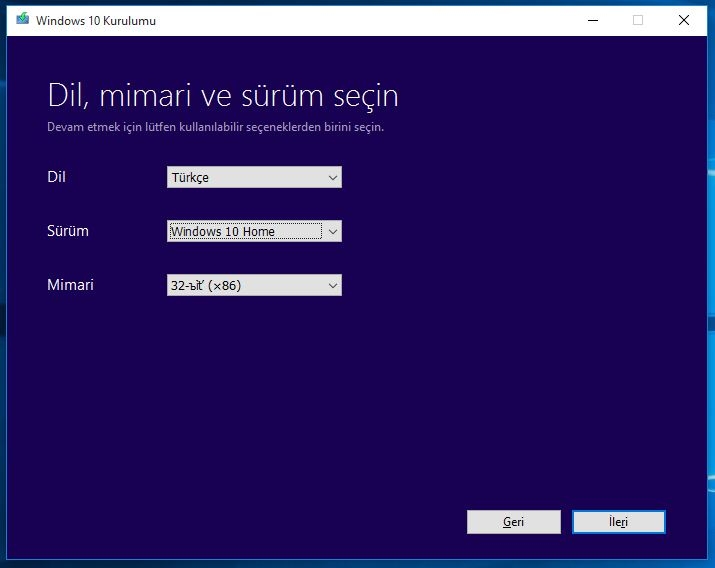Click the Windows 10 Kurulumu app icon
The image size is (715, 568).
point(22,19)
